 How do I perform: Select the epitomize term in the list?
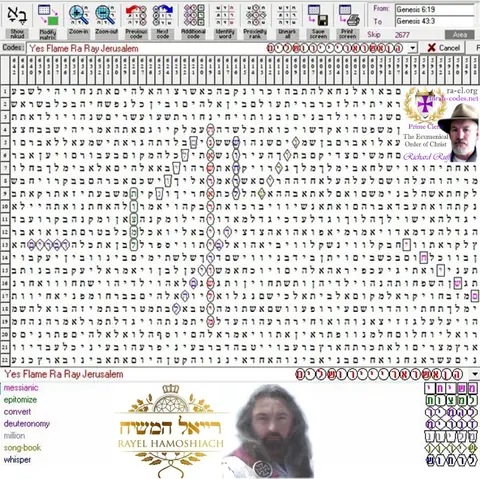point(20,400)
